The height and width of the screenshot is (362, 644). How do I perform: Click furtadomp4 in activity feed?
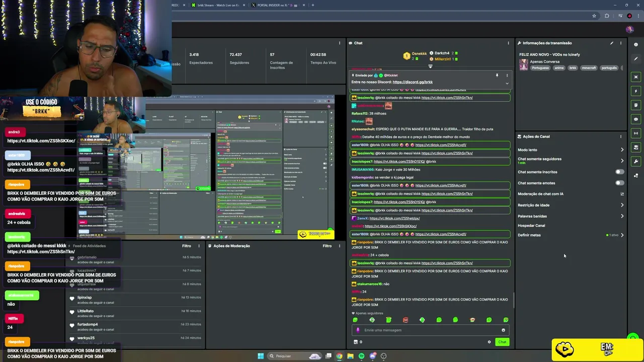tap(88, 324)
